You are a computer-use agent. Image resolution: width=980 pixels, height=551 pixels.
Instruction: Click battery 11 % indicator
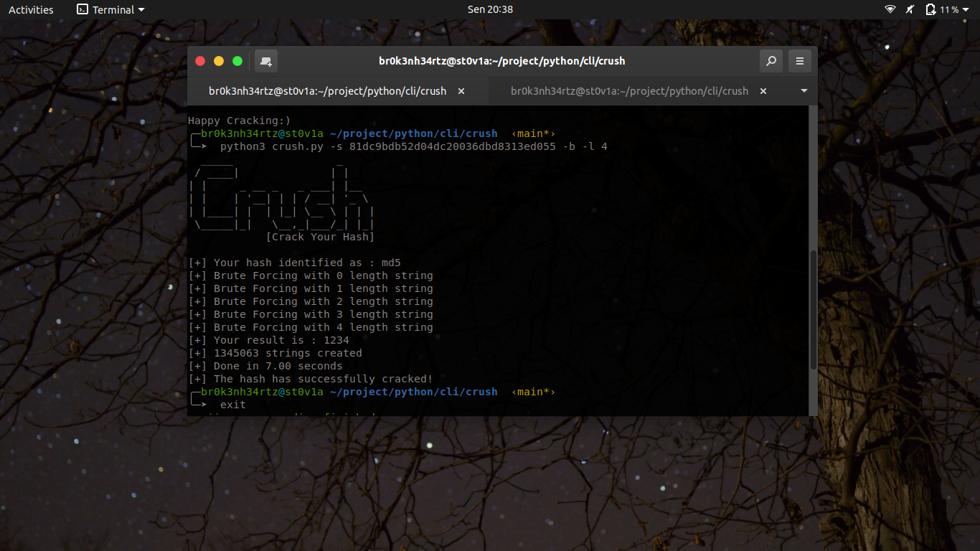(x=942, y=9)
